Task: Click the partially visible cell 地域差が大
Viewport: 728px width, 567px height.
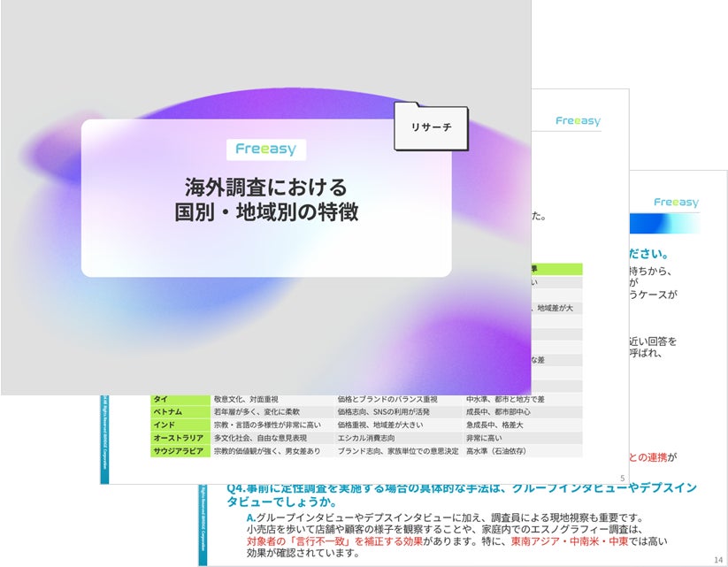Action: pos(556,308)
